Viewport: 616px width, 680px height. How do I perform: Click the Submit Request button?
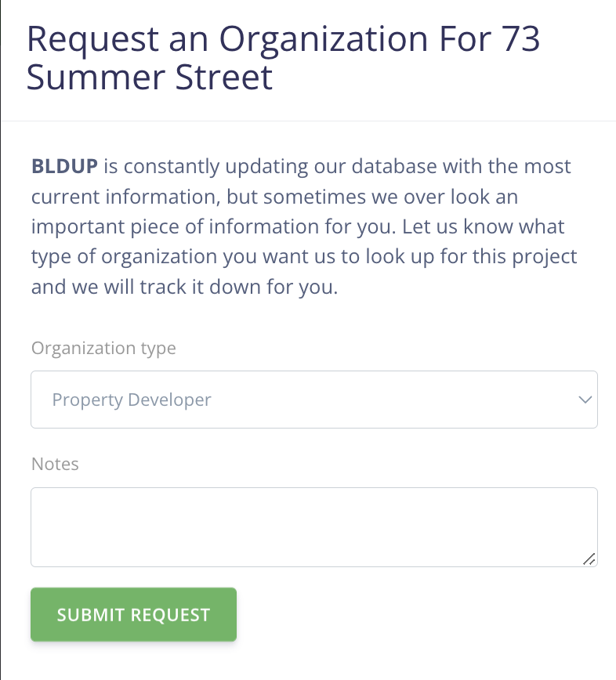[133, 615]
